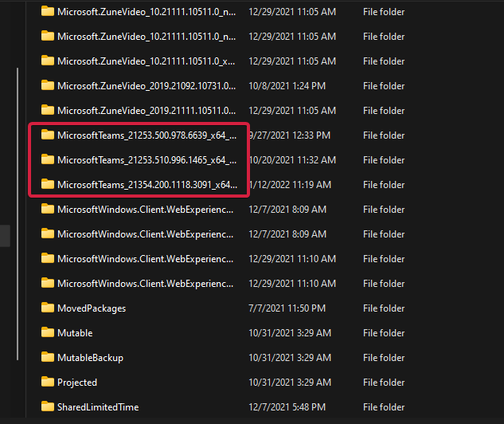Image resolution: width=504 pixels, height=424 pixels.
Task: Select folder name Microsoft.ZuneVideo_10.21111.10511.0_x...
Action: coord(147,61)
